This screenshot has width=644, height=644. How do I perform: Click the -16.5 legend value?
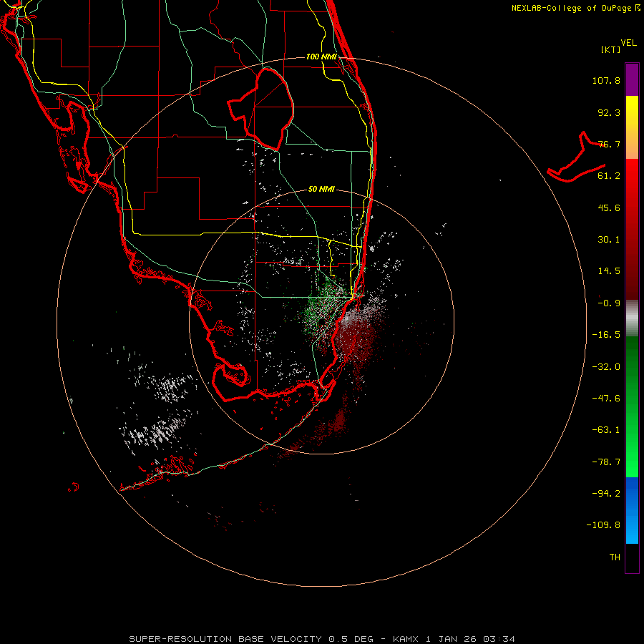pos(606,335)
